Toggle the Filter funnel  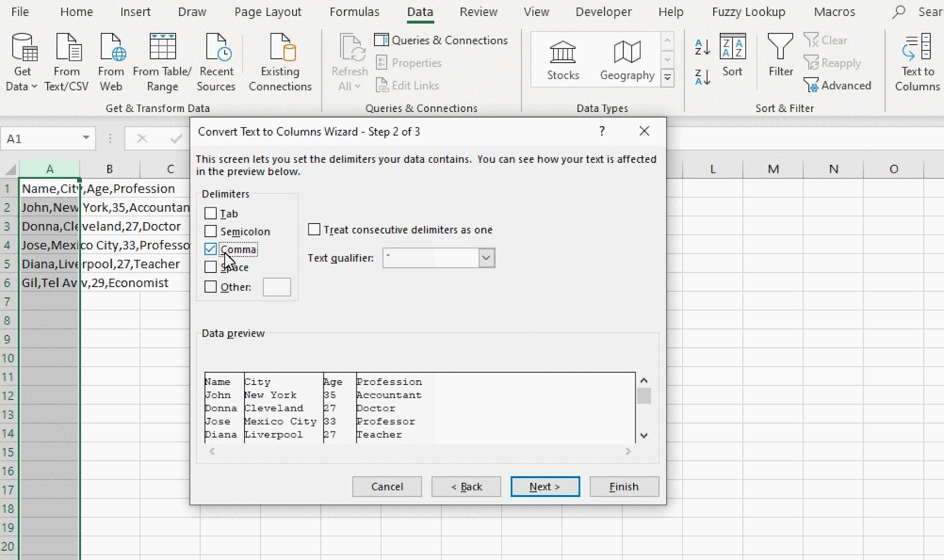pyautogui.click(x=781, y=56)
